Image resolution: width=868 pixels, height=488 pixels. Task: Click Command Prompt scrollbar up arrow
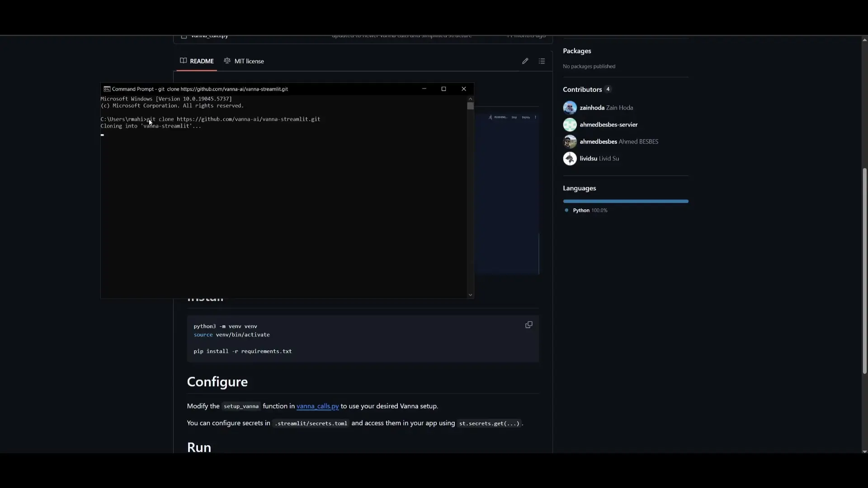click(x=470, y=99)
